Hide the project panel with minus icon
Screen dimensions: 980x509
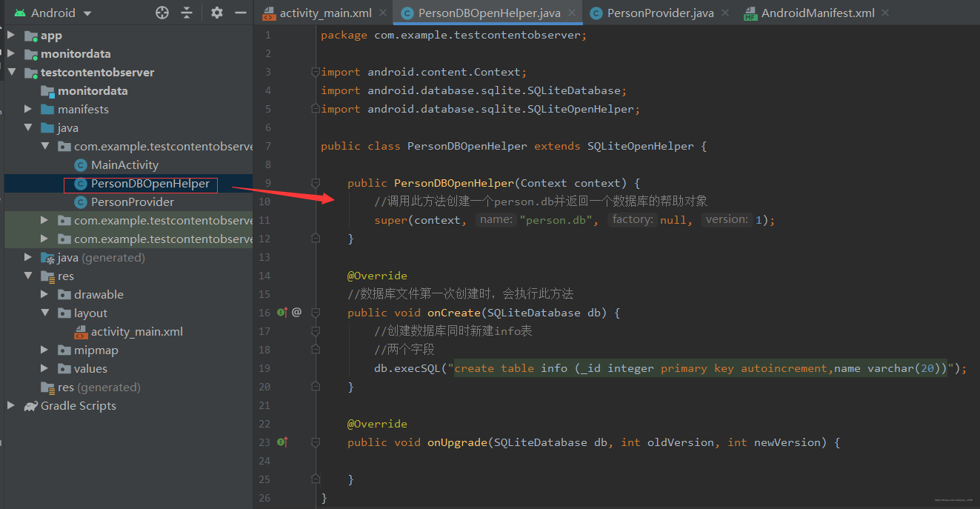pos(240,13)
